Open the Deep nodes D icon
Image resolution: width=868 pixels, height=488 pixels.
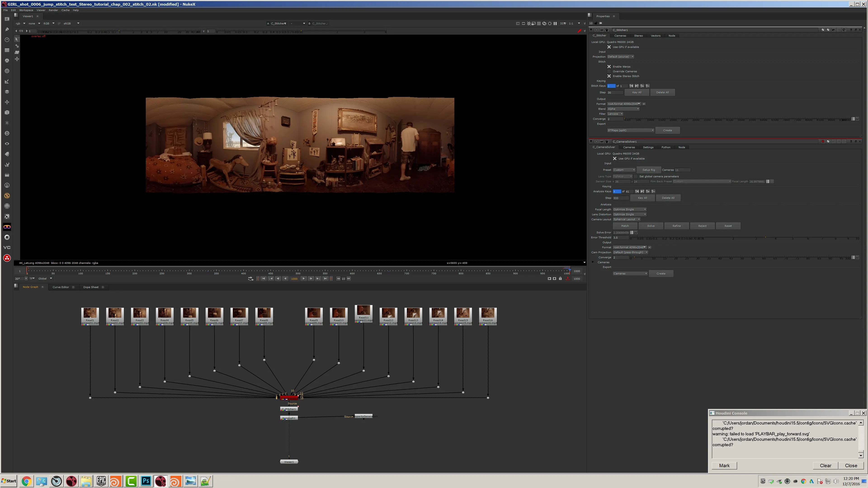pos(7,133)
